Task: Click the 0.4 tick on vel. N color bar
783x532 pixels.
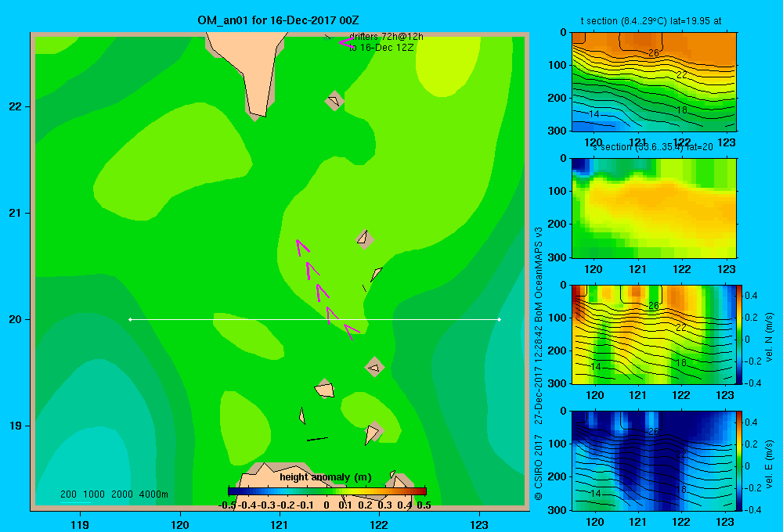Action: point(751,296)
